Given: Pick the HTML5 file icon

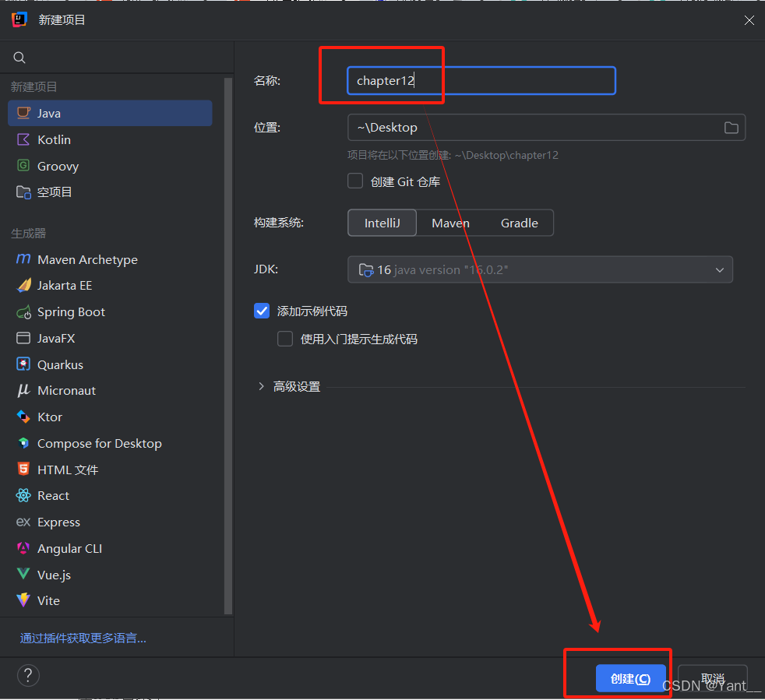Looking at the screenshot, I should (x=23, y=470).
